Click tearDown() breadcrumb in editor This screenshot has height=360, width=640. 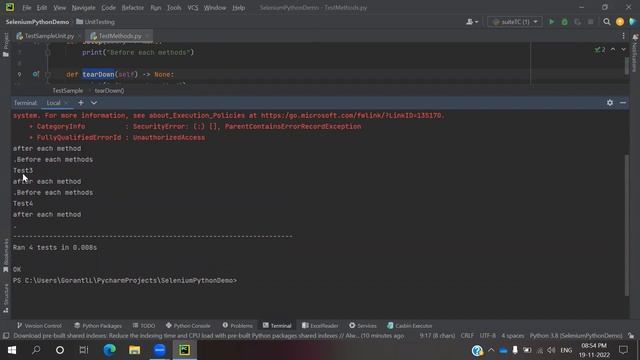109,91
